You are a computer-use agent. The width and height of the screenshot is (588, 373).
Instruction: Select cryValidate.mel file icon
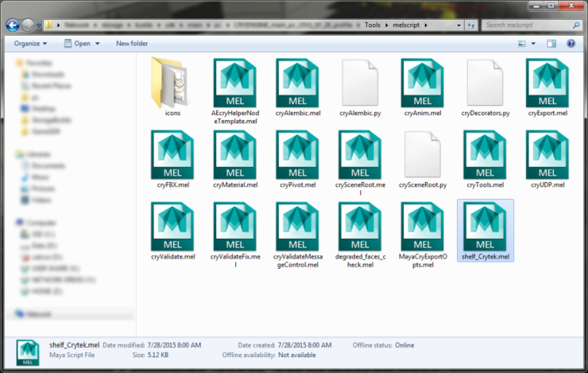tap(172, 227)
